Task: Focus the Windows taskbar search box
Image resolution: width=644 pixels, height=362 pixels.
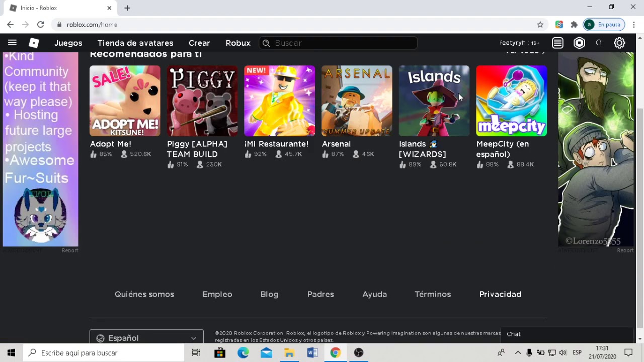Action: point(104,352)
